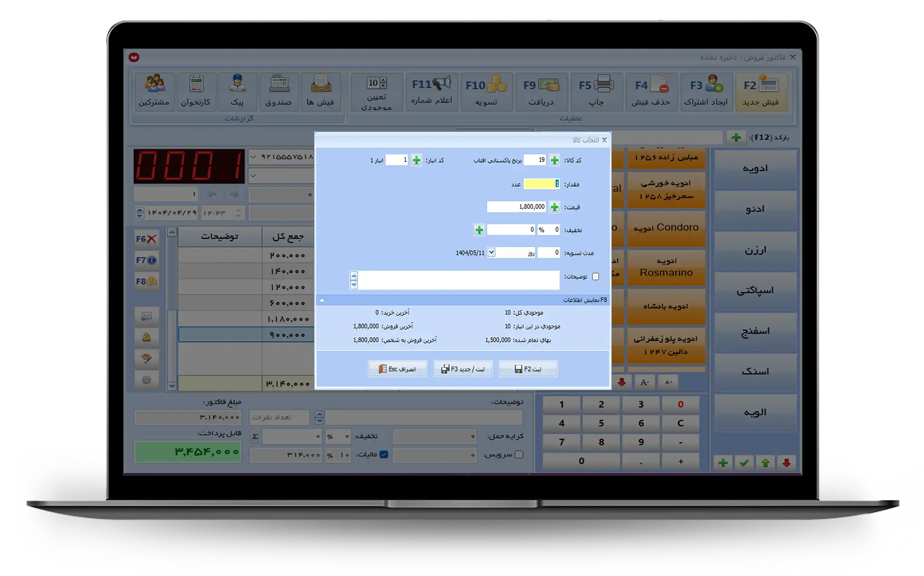Click the قیمت price field 1,800,000
Image resolution: width=924 pixels, height=576 pixels.
(x=517, y=206)
